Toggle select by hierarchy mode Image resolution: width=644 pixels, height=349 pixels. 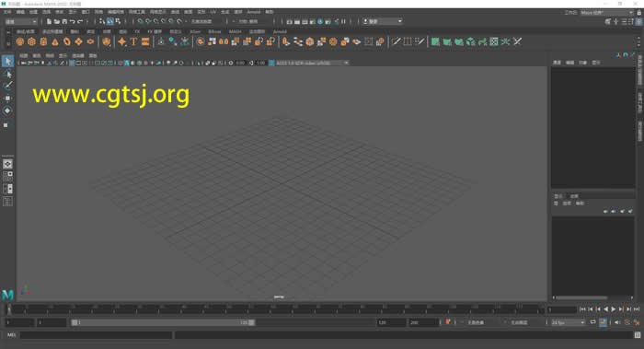[102, 21]
